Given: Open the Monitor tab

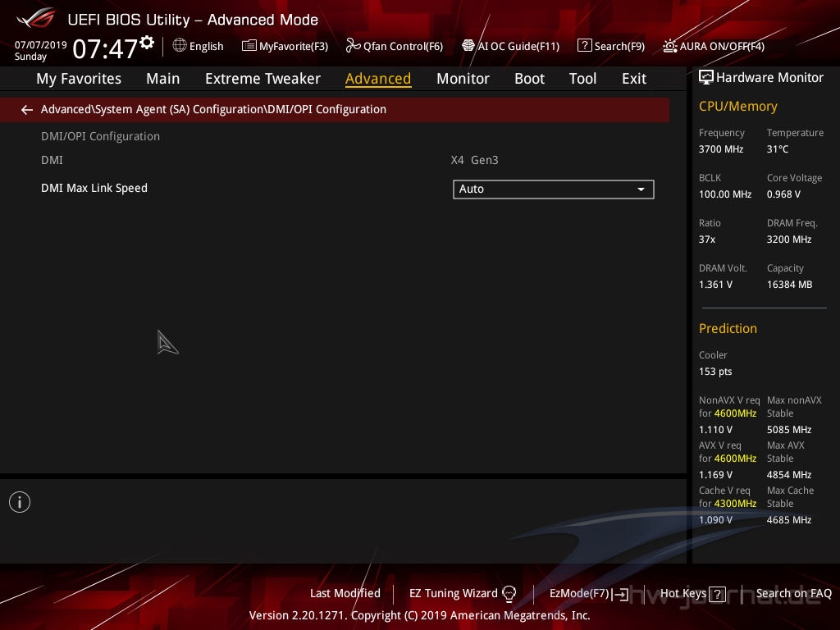Looking at the screenshot, I should (x=463, y=79).
